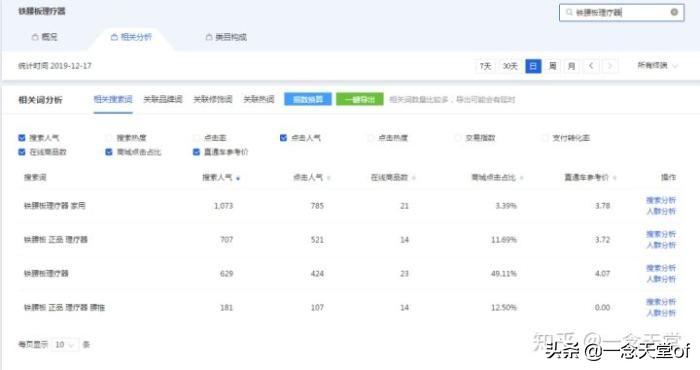Choose the 月 time granularity
This screenshot has width=700, height=370.
(x=571, y=66)
